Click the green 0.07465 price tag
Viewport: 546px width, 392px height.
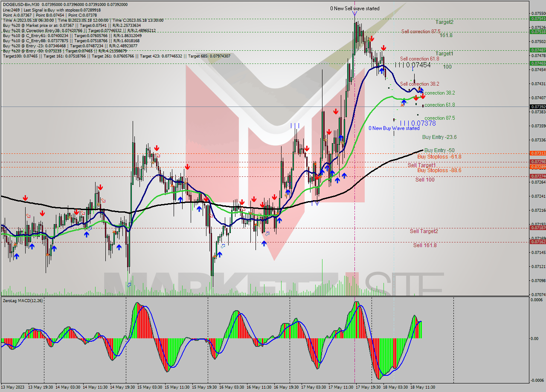click(x=537, y=63)
